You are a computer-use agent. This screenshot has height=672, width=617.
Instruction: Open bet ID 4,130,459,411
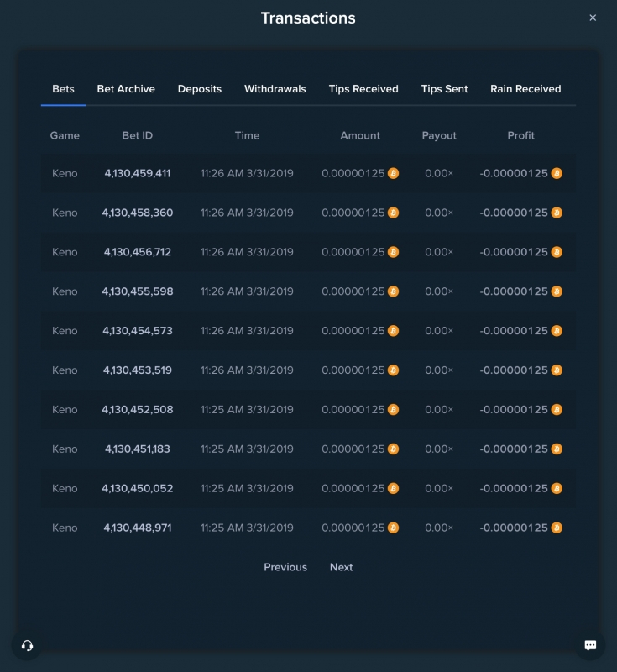point(138,174)
